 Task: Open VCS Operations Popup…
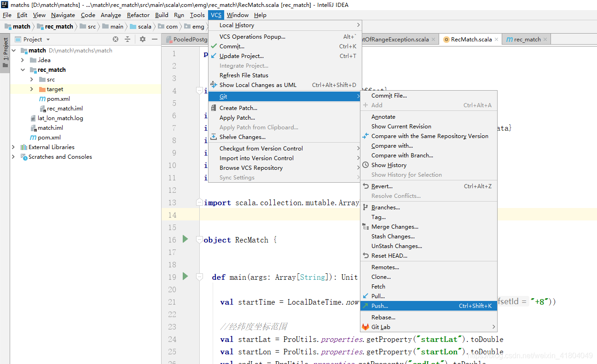[285, 36]
